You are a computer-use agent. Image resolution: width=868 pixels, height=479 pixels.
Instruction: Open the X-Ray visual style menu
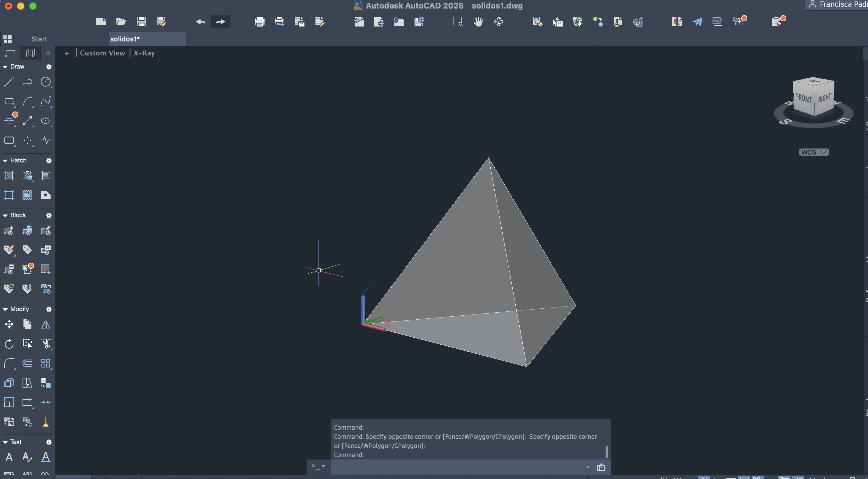click(144, 53)
